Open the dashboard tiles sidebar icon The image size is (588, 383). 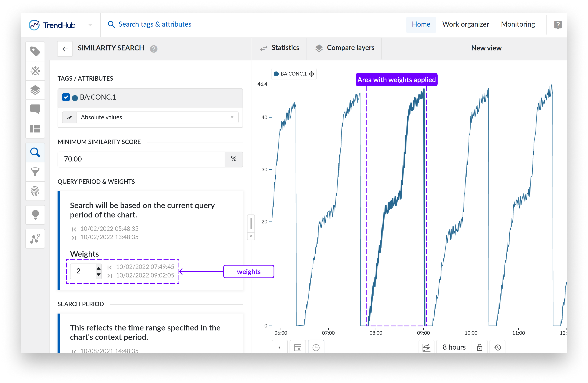pos(35,129)
